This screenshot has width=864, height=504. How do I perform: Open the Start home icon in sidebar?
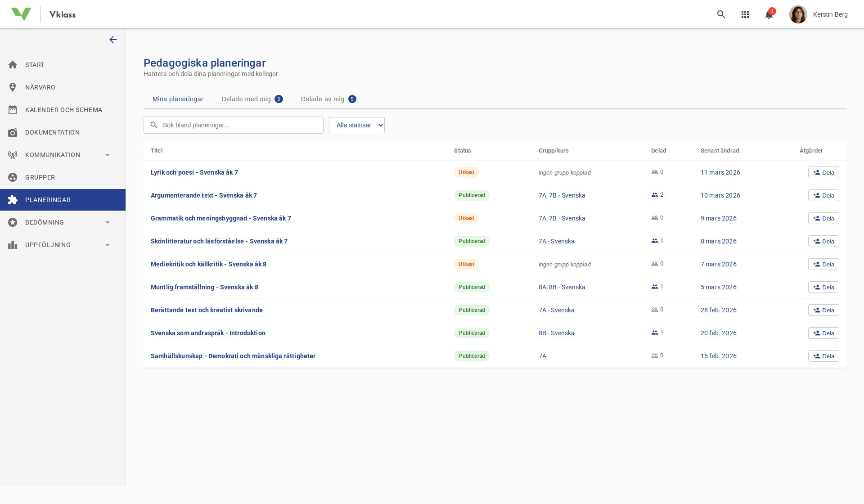coord(13,64)
